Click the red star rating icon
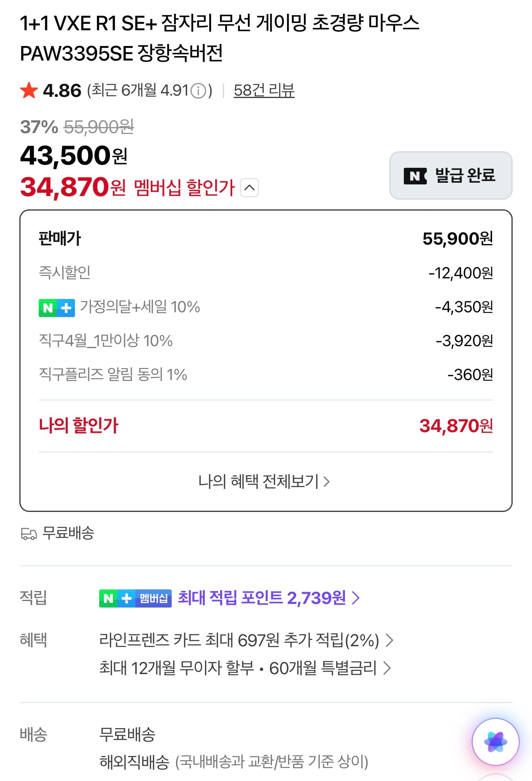This screenshot has height=781, width=532. (x=29, y=90)
